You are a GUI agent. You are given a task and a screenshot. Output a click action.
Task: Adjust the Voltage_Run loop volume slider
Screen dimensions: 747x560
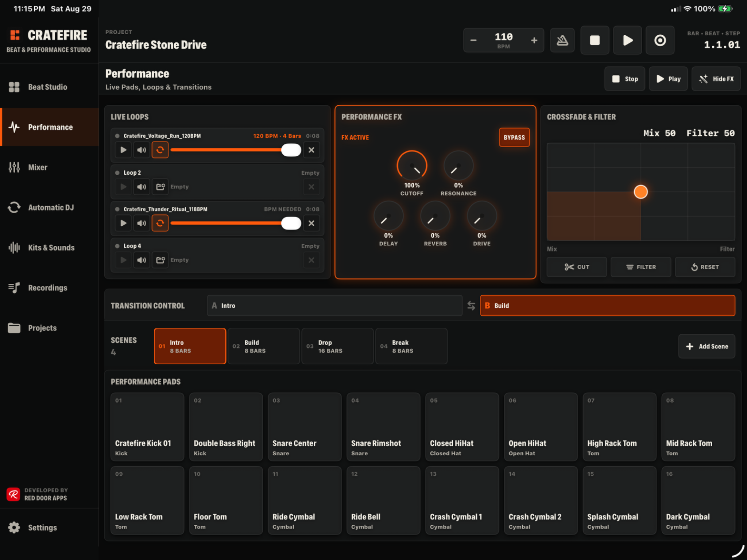click(x=236, y=150)
